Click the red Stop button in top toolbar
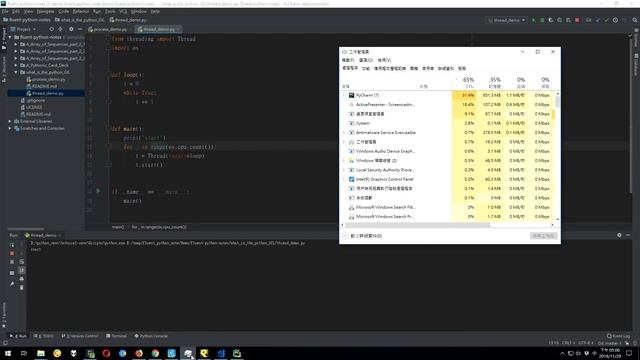This screenshot has height=360, width=640. 577,20
